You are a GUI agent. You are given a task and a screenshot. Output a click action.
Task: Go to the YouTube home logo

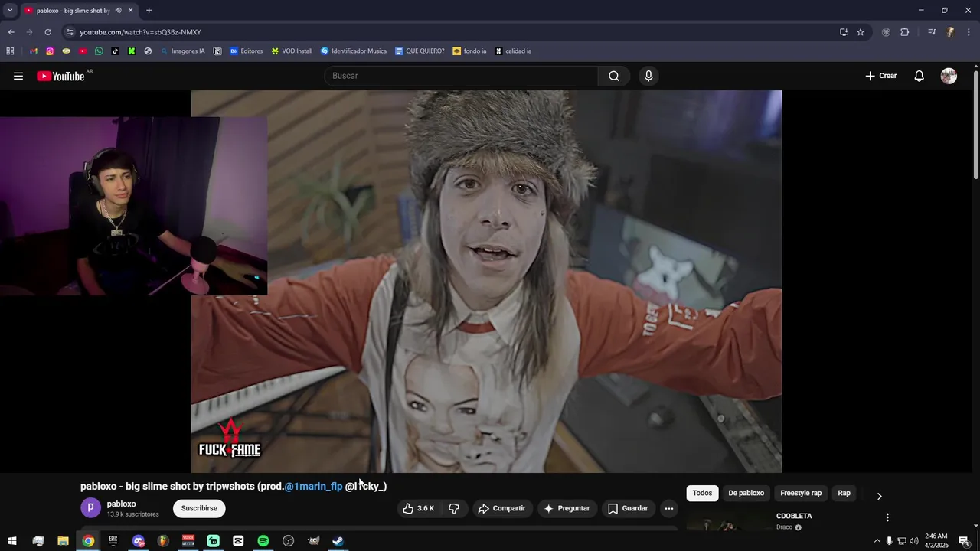pyautogui.click(x=60, y=76)
